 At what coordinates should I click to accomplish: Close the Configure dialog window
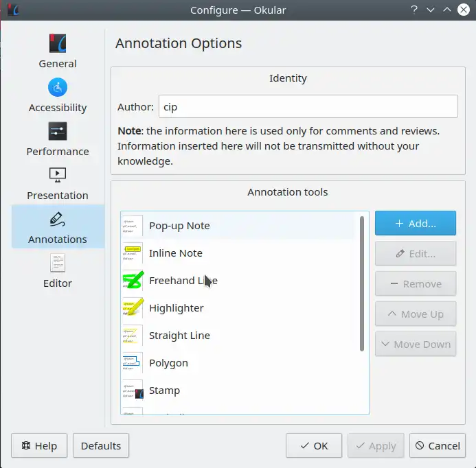tap(464, 10)
